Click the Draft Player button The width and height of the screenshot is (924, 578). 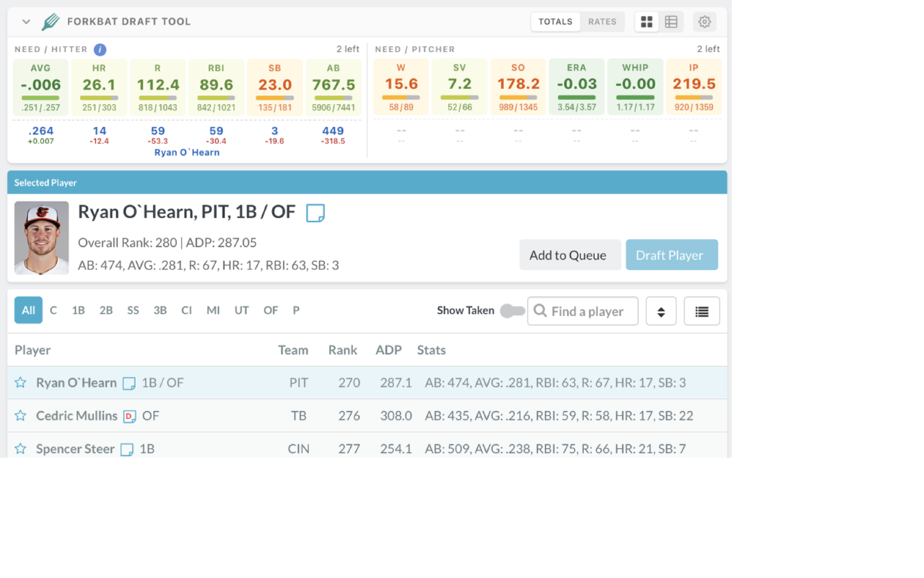pos(672,255)
